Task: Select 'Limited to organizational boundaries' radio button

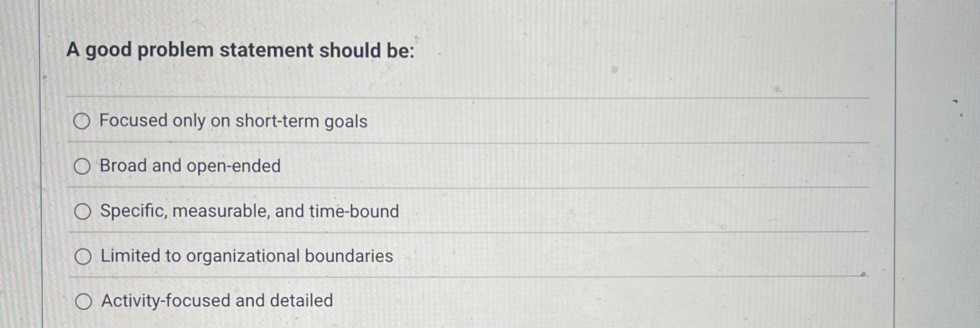Action: tap(83, 256)
